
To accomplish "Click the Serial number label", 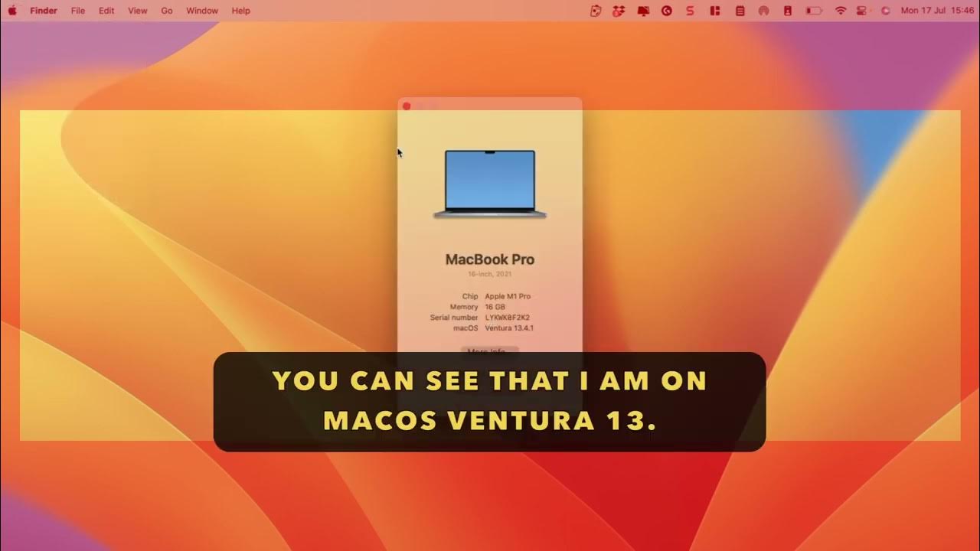I will coord(454,318).
